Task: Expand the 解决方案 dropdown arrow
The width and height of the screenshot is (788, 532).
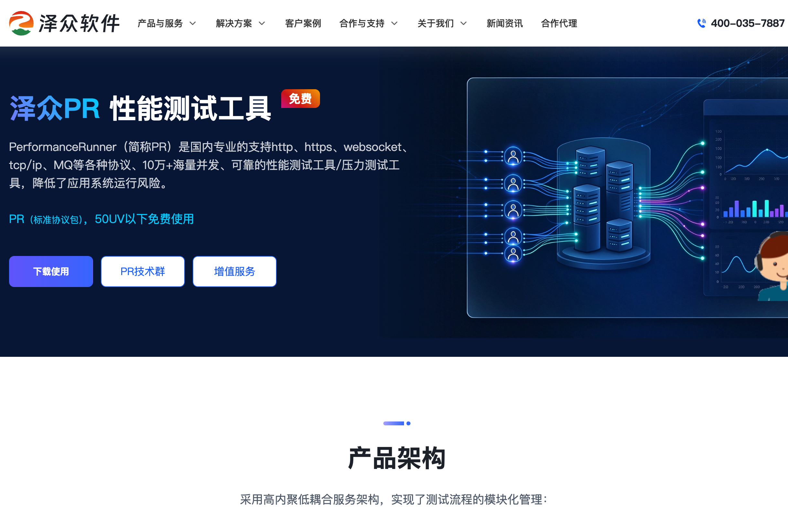Action: point(262,23)
